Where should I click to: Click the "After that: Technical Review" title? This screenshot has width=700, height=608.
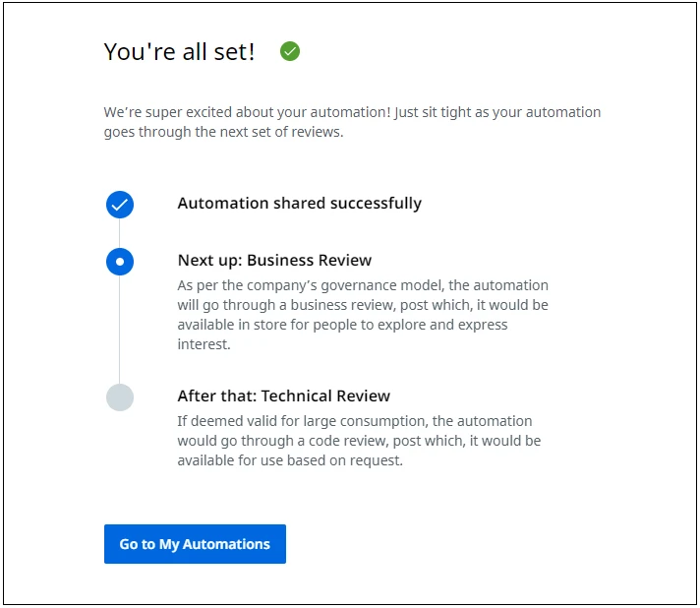[284, 395]
